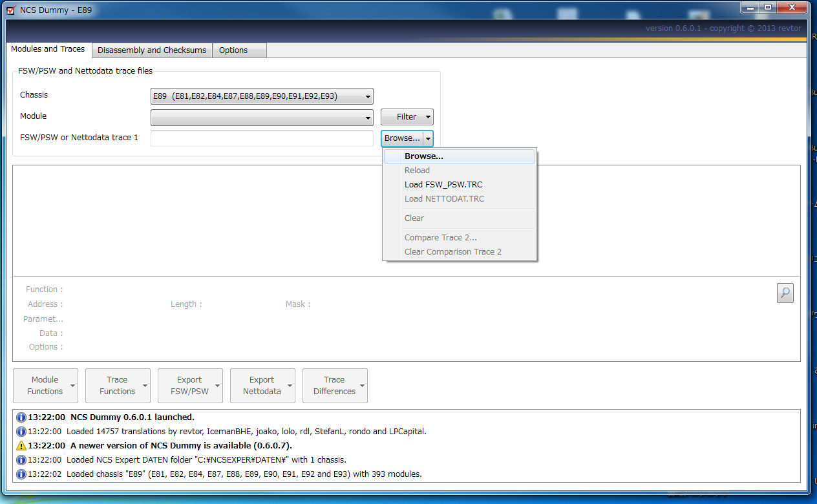Open the Filter dropdown button

407,117
